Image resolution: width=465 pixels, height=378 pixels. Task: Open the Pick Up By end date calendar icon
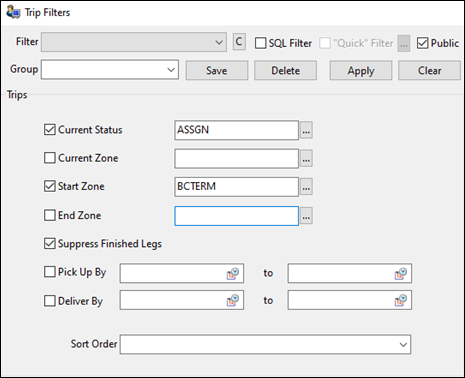pyautogui.click(x=401, y=274)
